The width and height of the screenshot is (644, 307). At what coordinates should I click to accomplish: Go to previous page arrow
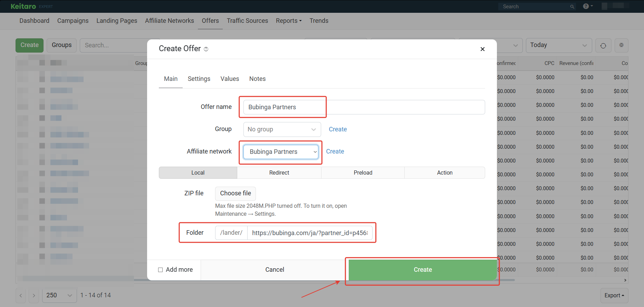pos(21,296)
